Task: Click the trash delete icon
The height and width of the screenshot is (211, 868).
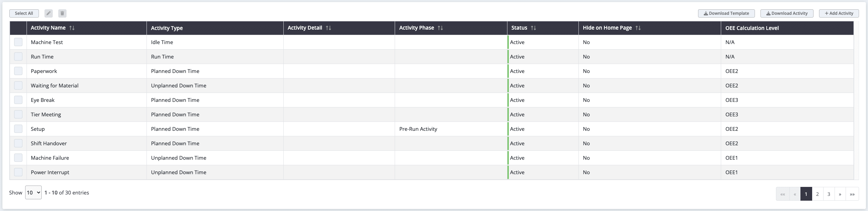Action: pos(62,13)
